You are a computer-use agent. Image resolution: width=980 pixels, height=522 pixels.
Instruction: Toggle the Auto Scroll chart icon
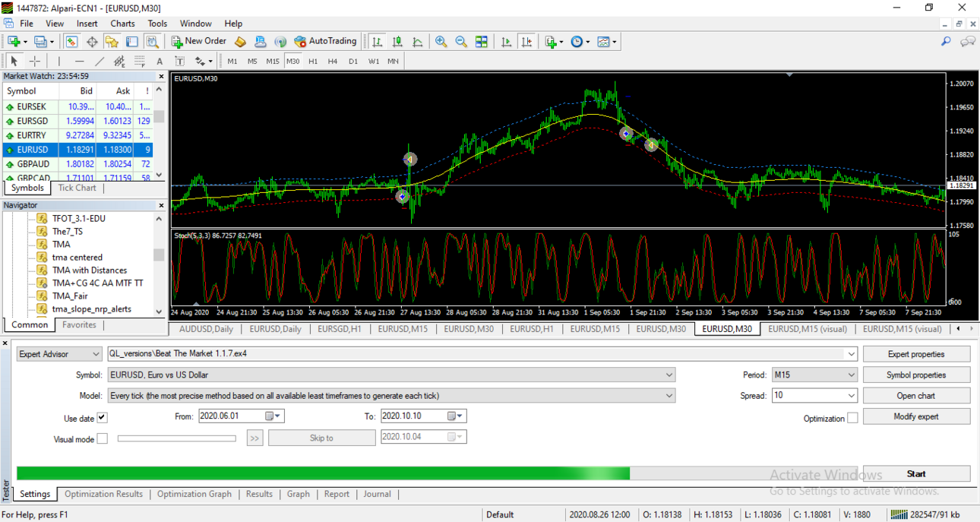[507, 42]
